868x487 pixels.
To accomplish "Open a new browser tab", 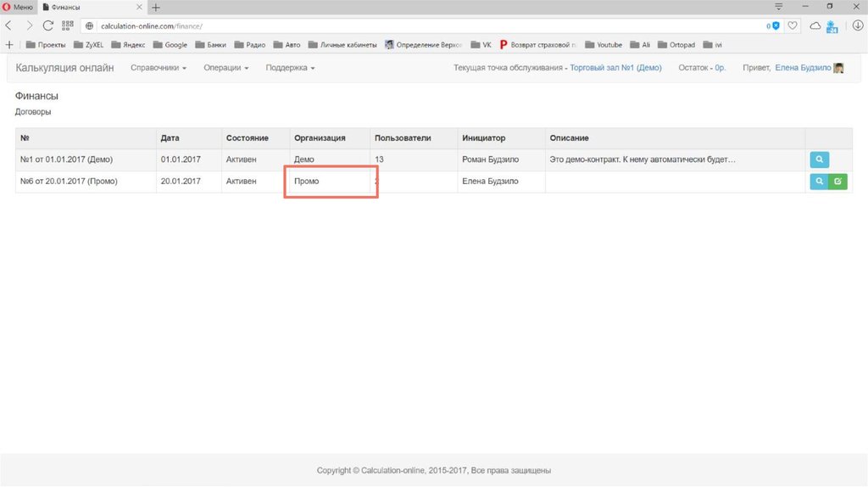I will (x=156, y=7).
